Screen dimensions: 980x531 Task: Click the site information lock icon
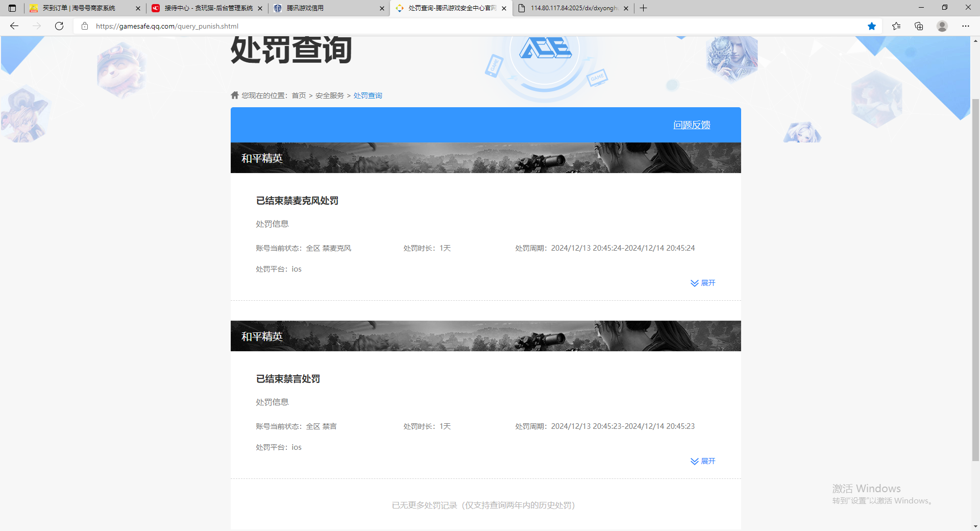click(x=85, y=26)
